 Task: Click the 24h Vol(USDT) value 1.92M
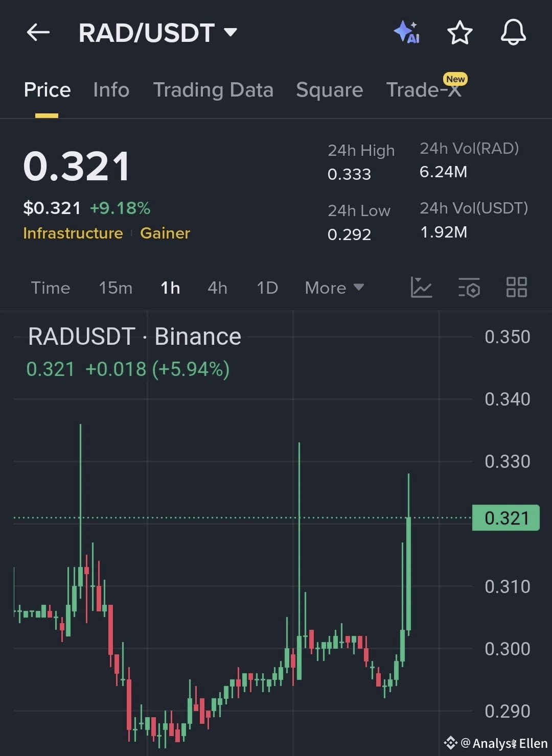click(x=443, y=232)
